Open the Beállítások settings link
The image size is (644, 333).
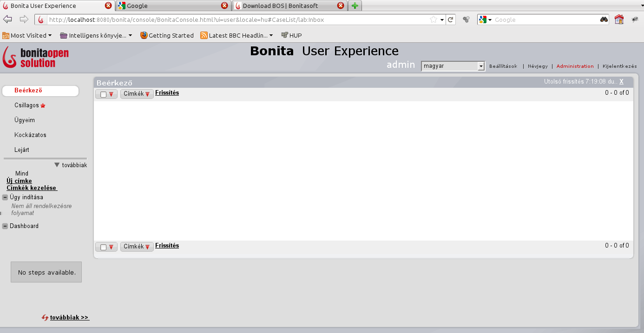point(503,66)
